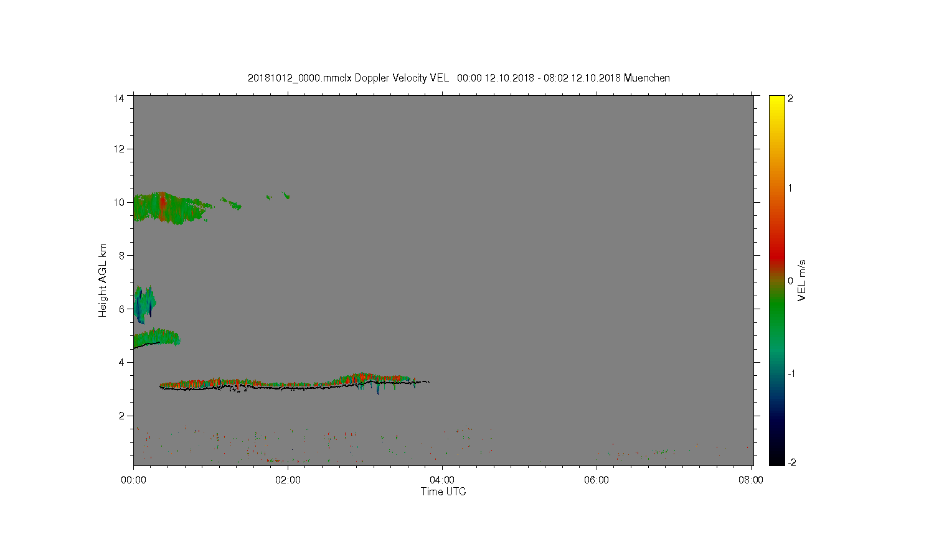The image size is (934, 560).
Task: Click the 04:00 time tick label
Action: pos(442,480)
